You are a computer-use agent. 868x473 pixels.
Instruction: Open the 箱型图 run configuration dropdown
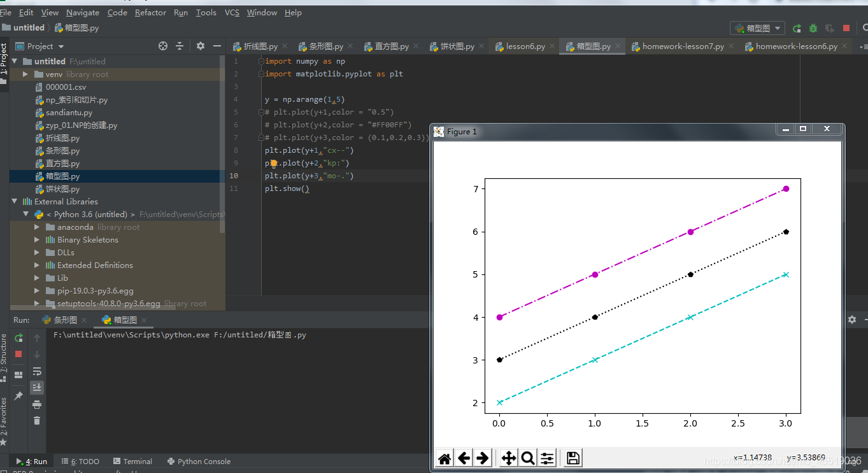(757, 28)
